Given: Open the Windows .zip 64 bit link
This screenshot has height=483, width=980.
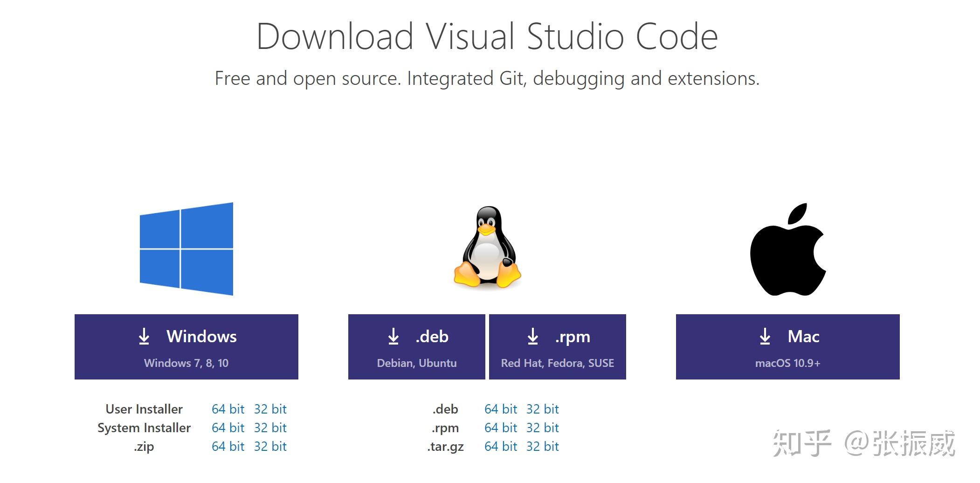Looking at the screenshot, I should pyautogui.click(x=228, y=447).
